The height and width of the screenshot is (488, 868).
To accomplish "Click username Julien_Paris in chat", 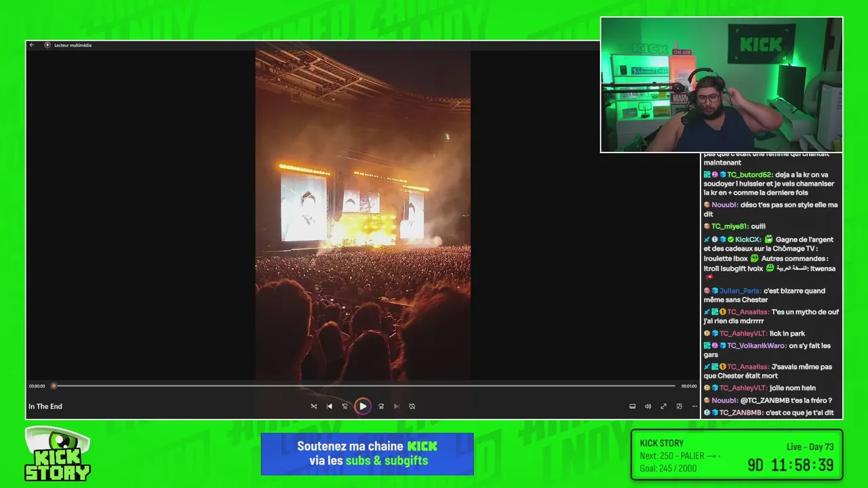I will 740,291.
